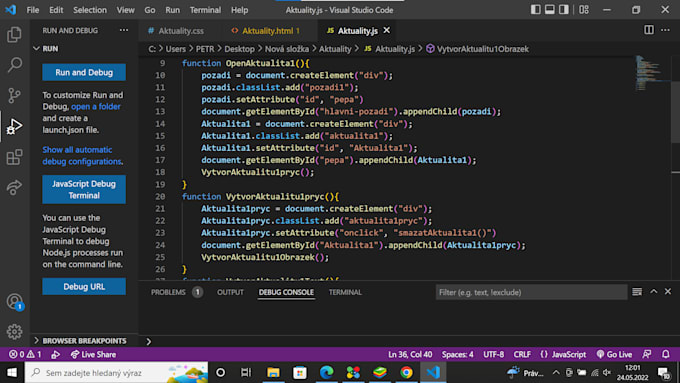Viewport: 680px width, 383px height.
Task: Click Show all automatic debug configurations
Action: 82,155
